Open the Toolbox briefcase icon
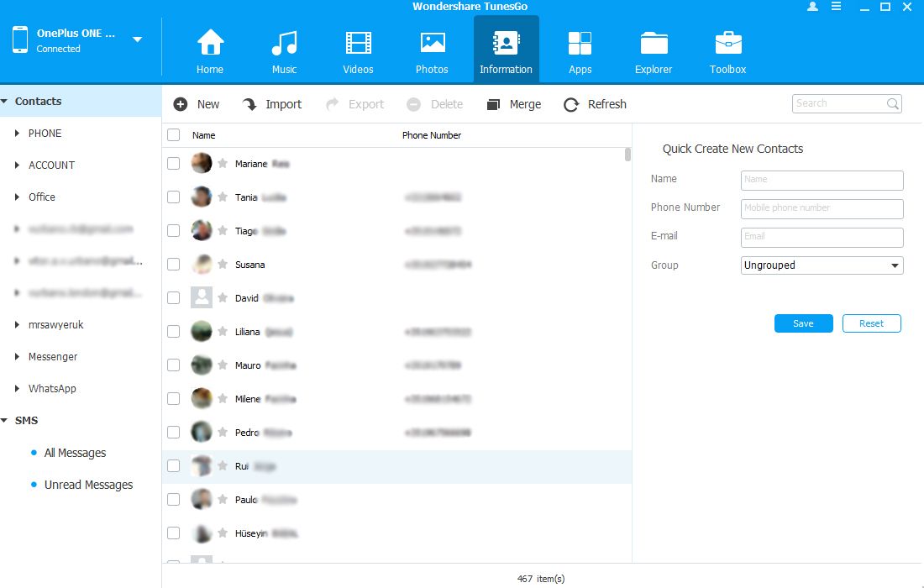Viewport: 924px width, 588px height. 727,44
